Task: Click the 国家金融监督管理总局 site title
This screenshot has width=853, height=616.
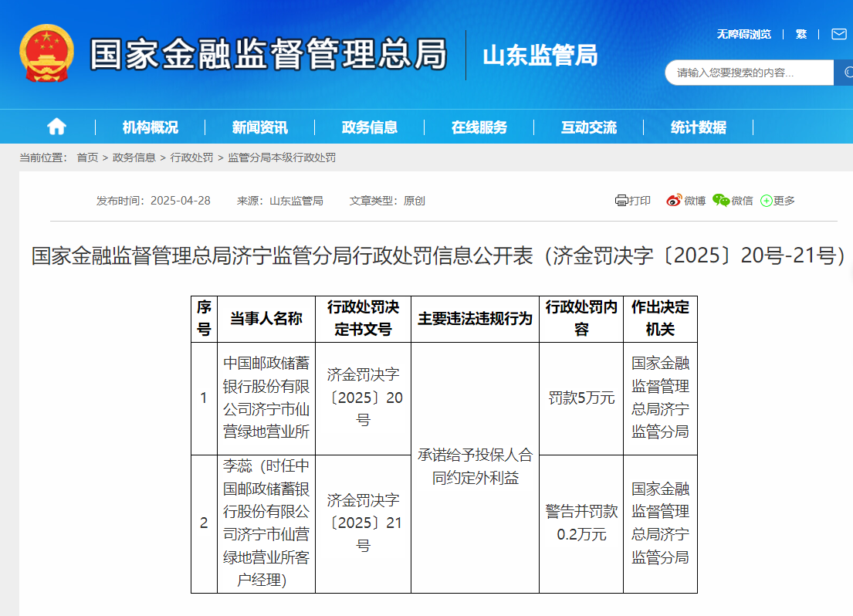Action: [x=268, y=54]
